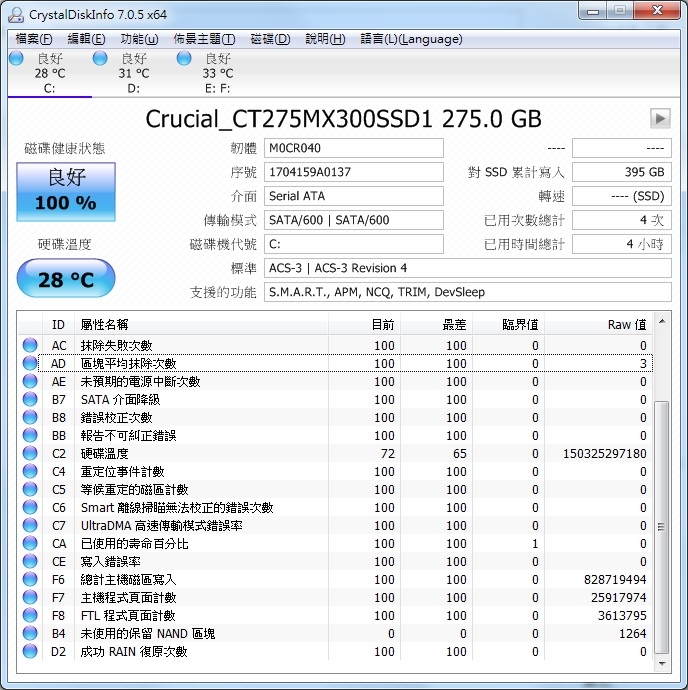Select the E: F: drive 33 °C tab
The height and width of the screenshot is (690, 688).
[x=217, y=73]
